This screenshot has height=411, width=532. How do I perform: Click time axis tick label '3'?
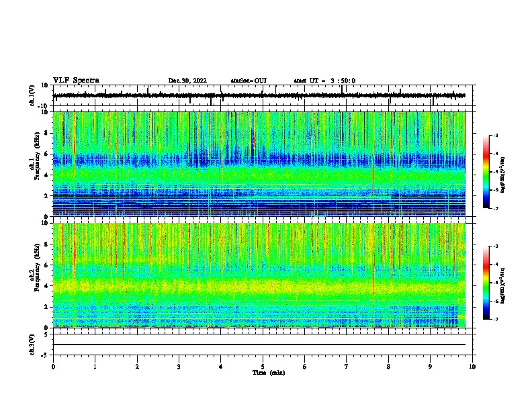[179, 367]
